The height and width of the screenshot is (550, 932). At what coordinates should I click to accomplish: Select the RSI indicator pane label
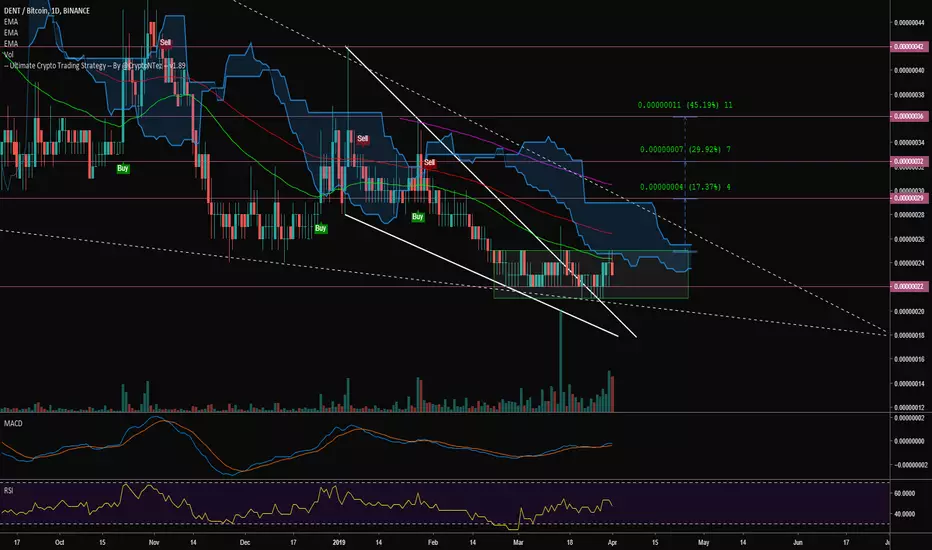(9, 491)
